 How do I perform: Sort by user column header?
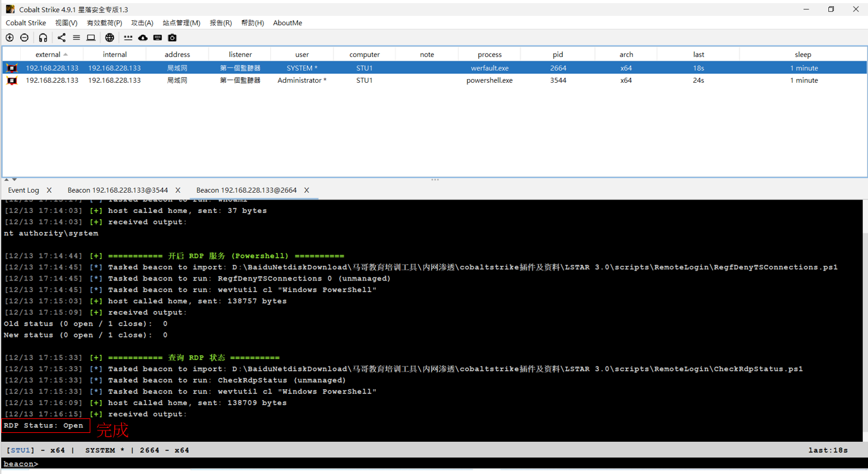(x=302, y=55)
